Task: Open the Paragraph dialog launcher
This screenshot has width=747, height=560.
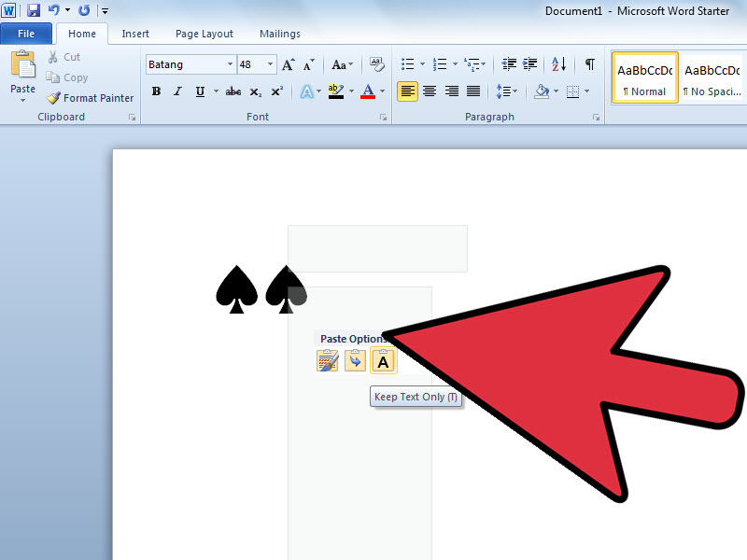Action: [596, 118]
